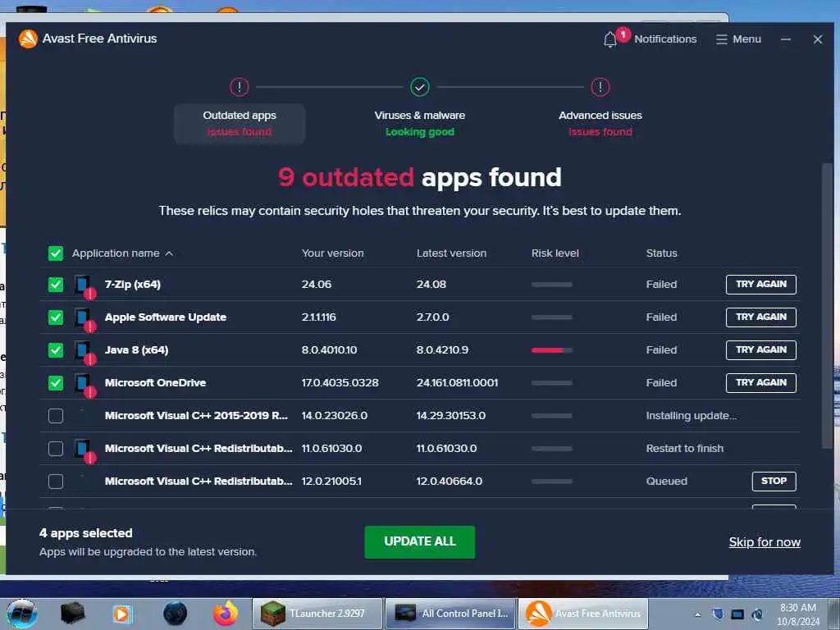Click the Microsoft OneDrive app icon
The height and width of the screenshot is (630, 840).
coord(84,384)
